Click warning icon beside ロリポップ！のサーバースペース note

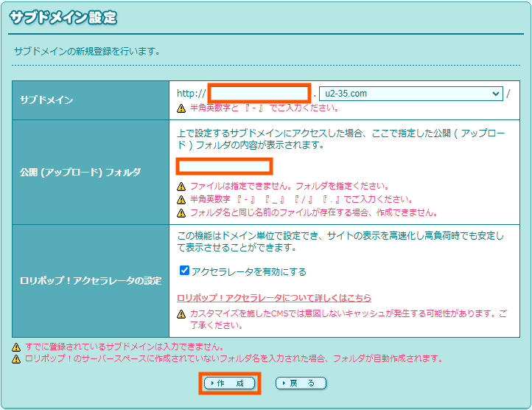point(16,359)
